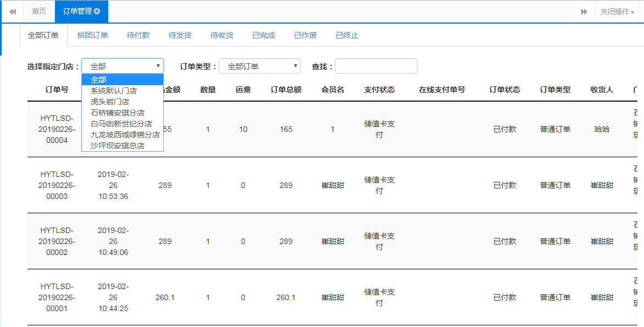The width and height of the screenshot is (644, 327).
Task: Choose 沙坪坝安琪总店 option
Action: (x=123, y=146)
